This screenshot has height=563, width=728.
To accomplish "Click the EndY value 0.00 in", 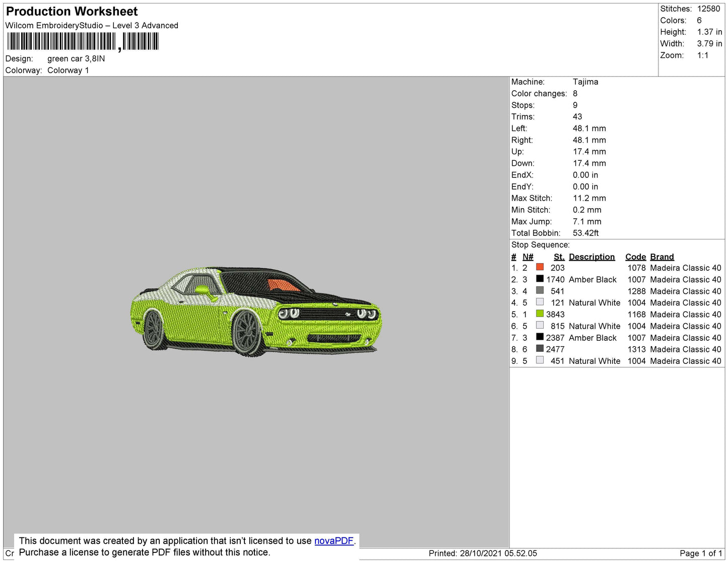I will 585,186.
